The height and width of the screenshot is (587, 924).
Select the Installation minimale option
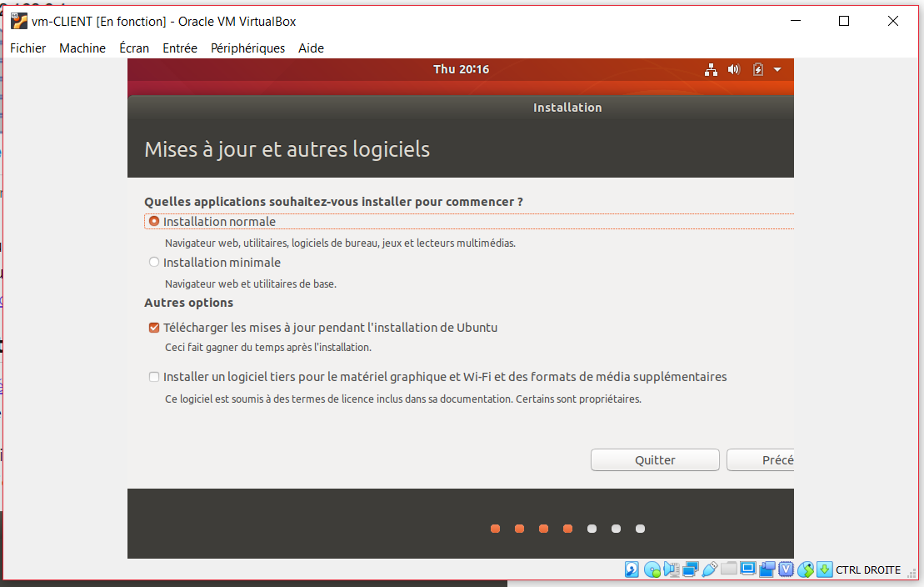tap(154, 263)
